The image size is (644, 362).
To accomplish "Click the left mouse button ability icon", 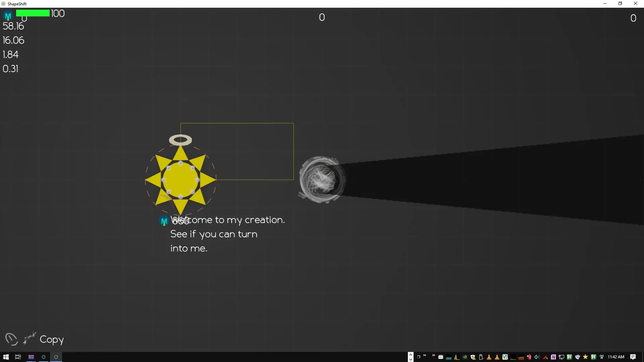I will tap(11, 339).
